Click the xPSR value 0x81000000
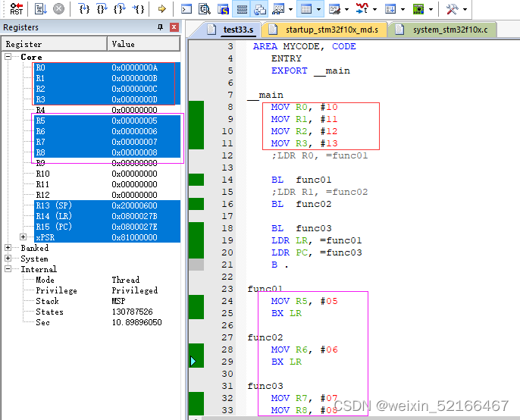The height and width of the screenshot is (420, 520). click(x=134, y=237)
